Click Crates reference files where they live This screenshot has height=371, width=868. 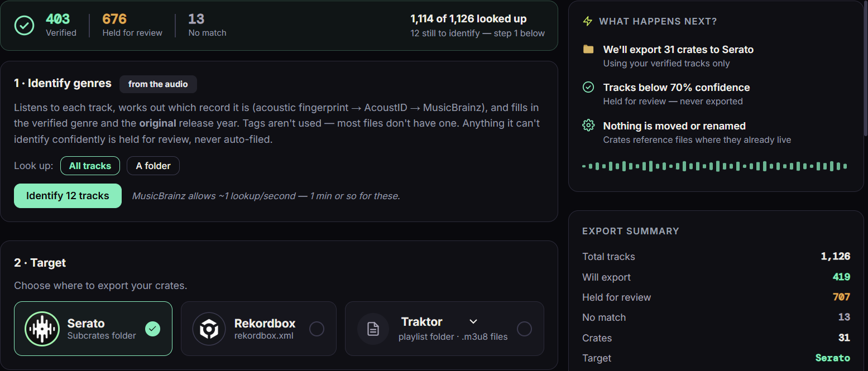[x=697, y=139]
